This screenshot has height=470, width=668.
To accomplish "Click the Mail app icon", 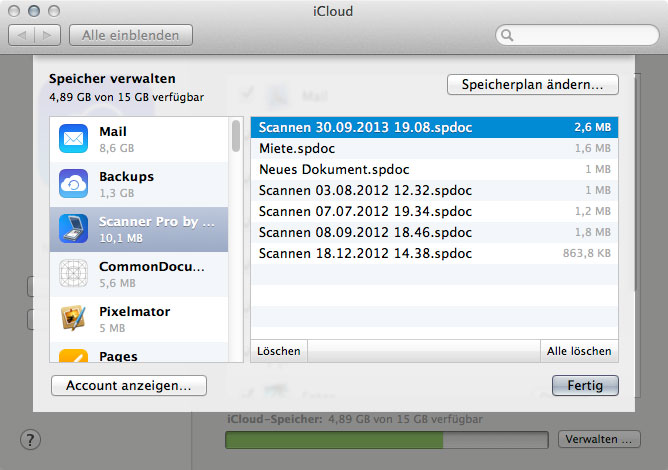I will 74,138.
